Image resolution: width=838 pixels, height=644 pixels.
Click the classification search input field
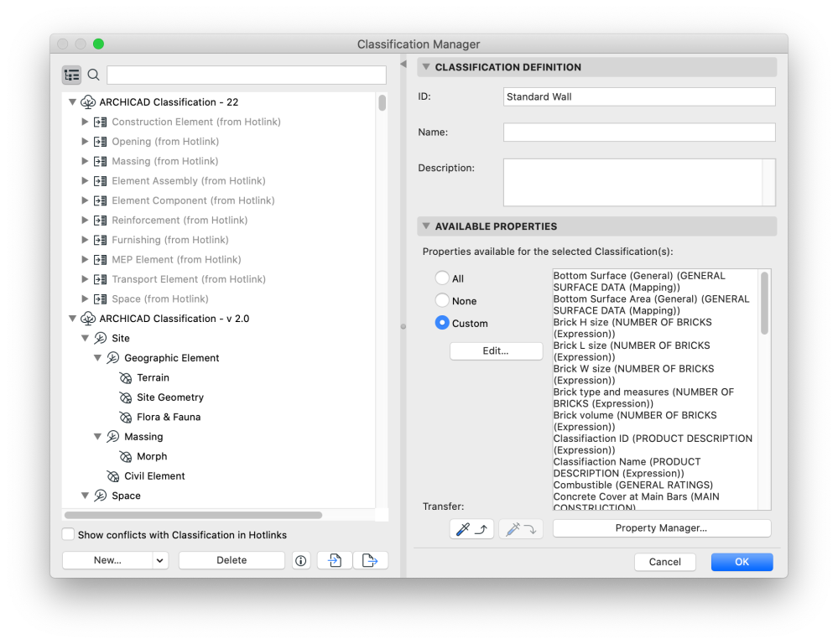point(247,75)
